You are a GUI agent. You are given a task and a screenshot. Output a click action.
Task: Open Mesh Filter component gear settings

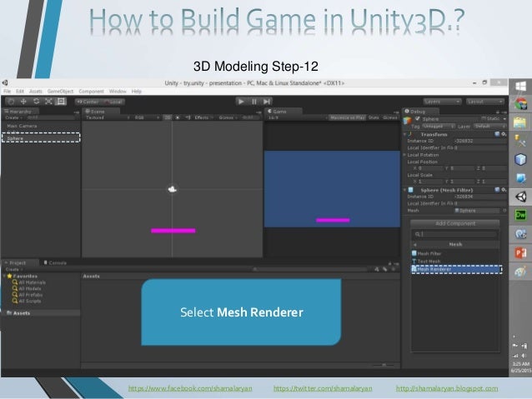point(504,190)
